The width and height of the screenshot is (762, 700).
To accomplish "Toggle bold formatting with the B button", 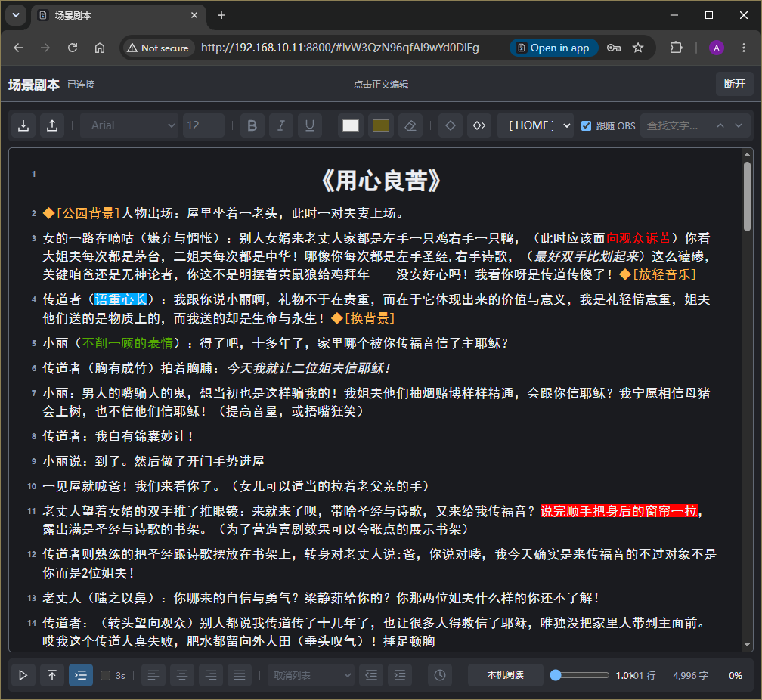I will [252, 126].
